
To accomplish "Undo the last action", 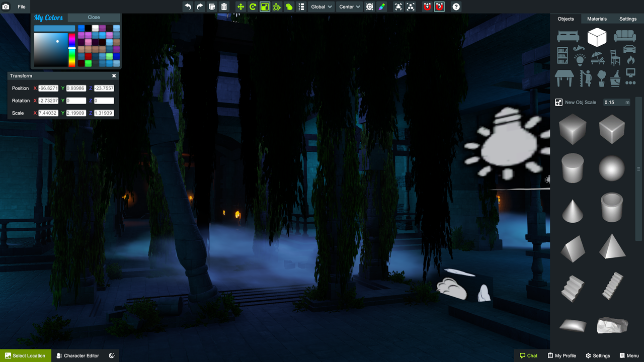I will pos(188,7).
